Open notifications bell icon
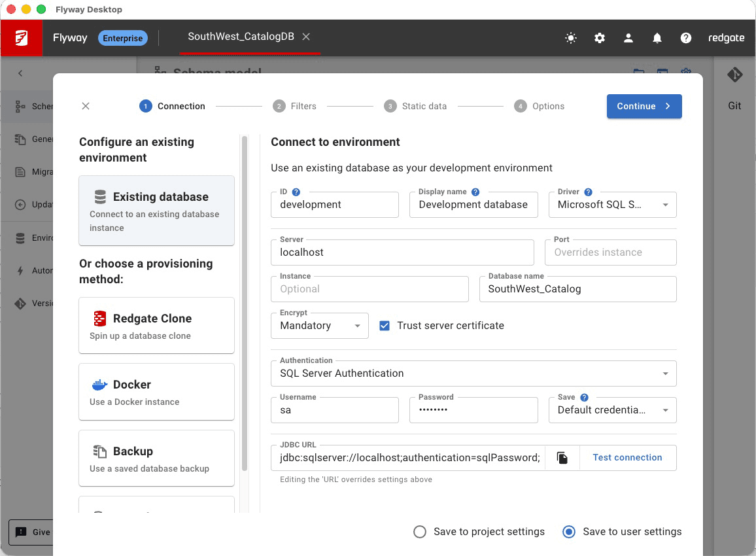Screen dimensions: 756x556 point(657,38)
